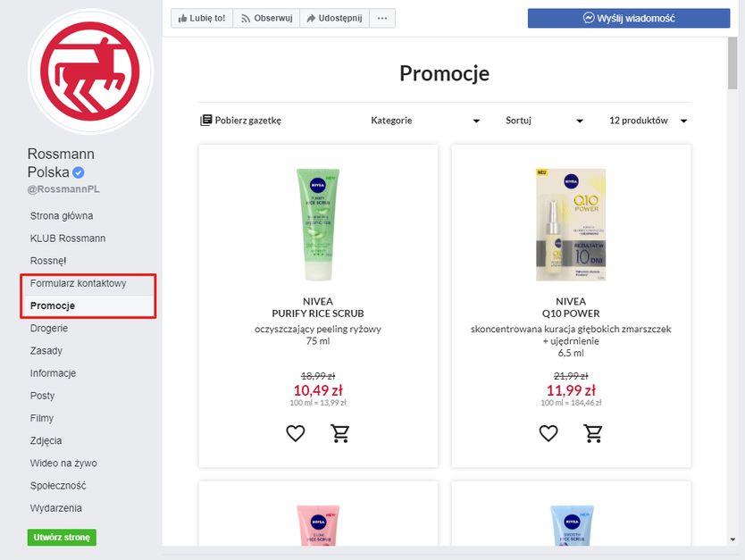The image size is (745, 560).
Task: Add NIVEA Q10 Power to cart
Action: click(593, 434)
